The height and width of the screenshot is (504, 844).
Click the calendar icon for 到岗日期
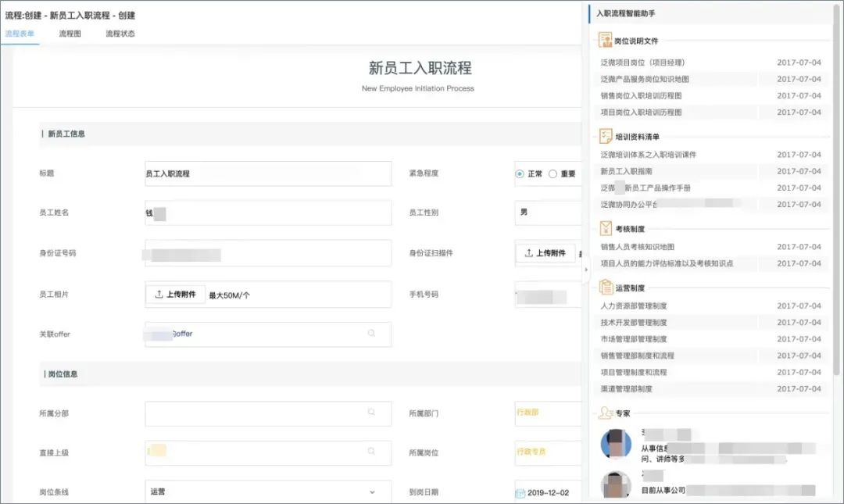pos(520,493)
